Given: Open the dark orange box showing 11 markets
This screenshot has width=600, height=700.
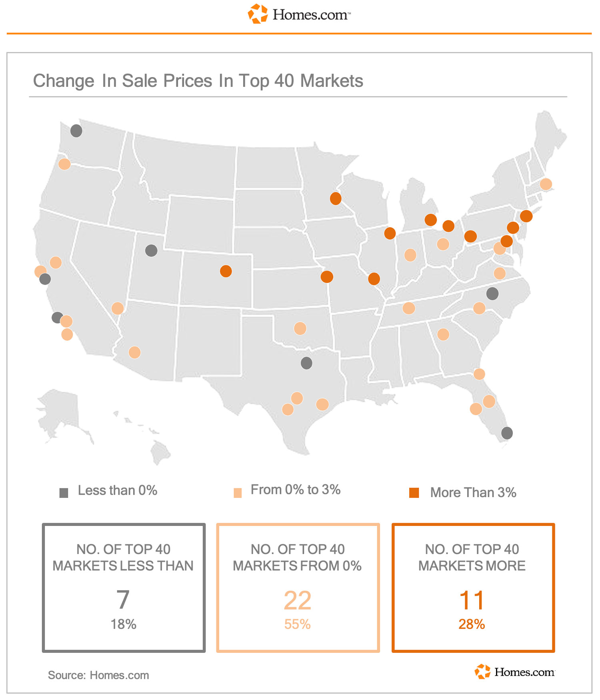Looking at the screenshot, I should 473,588.
